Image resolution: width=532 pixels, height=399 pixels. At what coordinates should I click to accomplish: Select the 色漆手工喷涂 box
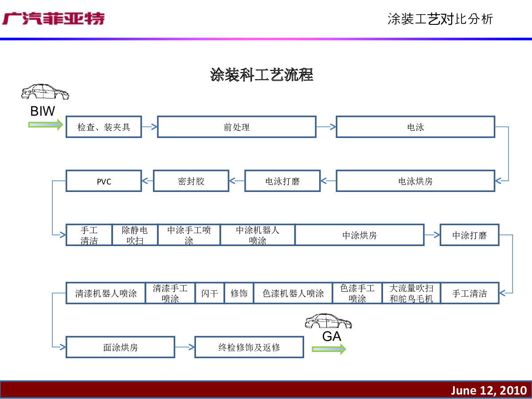(357, 293)
